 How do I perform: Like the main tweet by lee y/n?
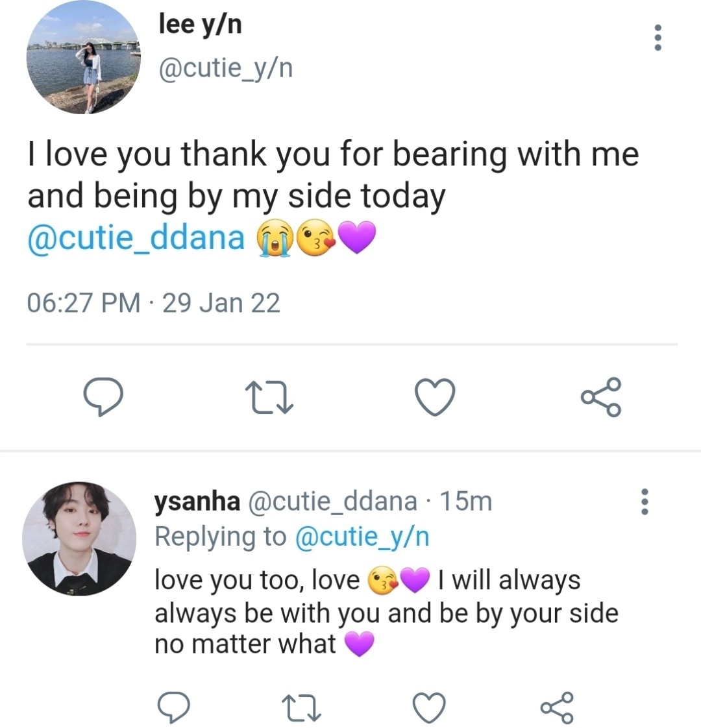click(435, 397)
